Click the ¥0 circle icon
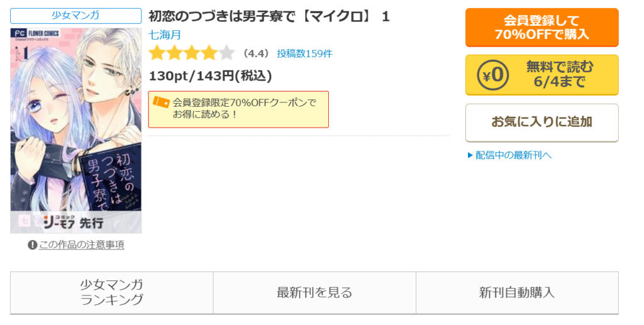 click(493, 75)
